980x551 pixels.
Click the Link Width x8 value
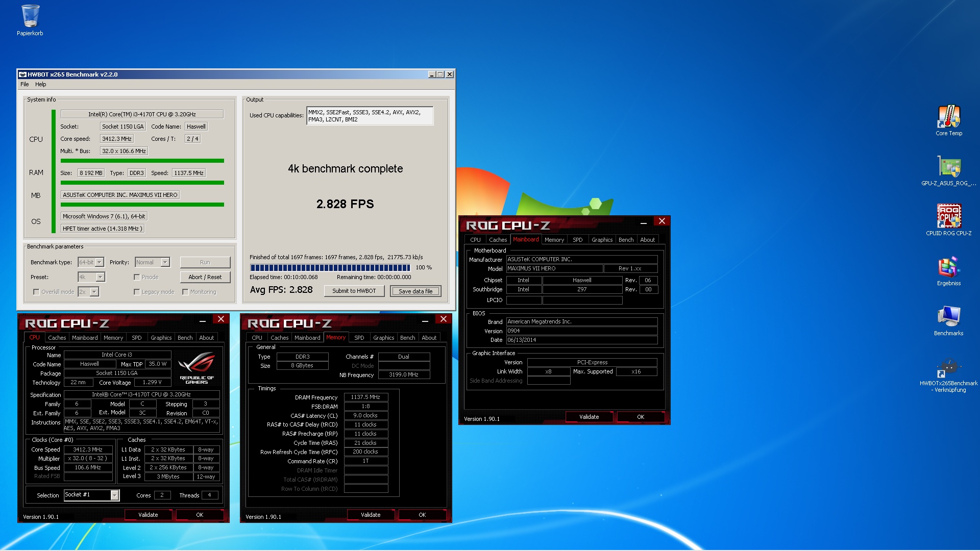[x=548, y=371]
